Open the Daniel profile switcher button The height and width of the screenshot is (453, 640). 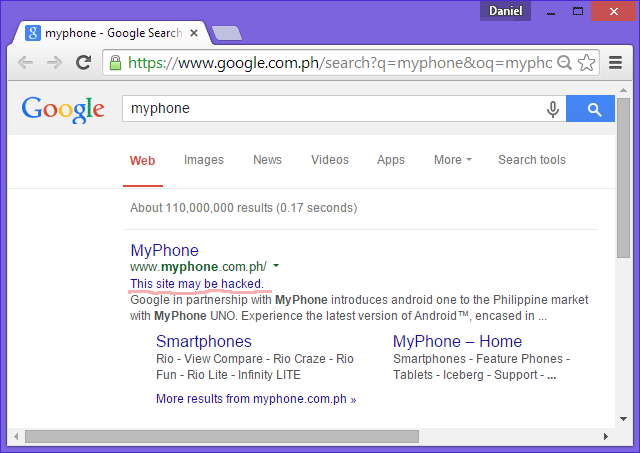pos(505,11)
